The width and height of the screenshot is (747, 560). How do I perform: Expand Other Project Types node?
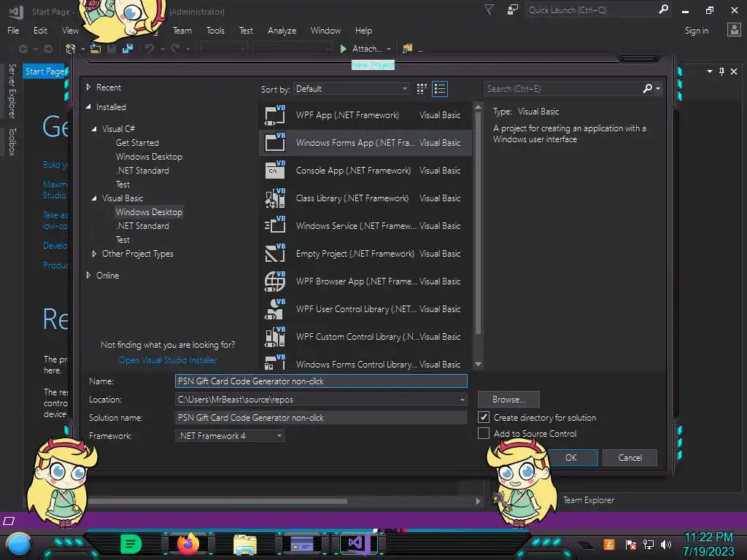[94, 254]
